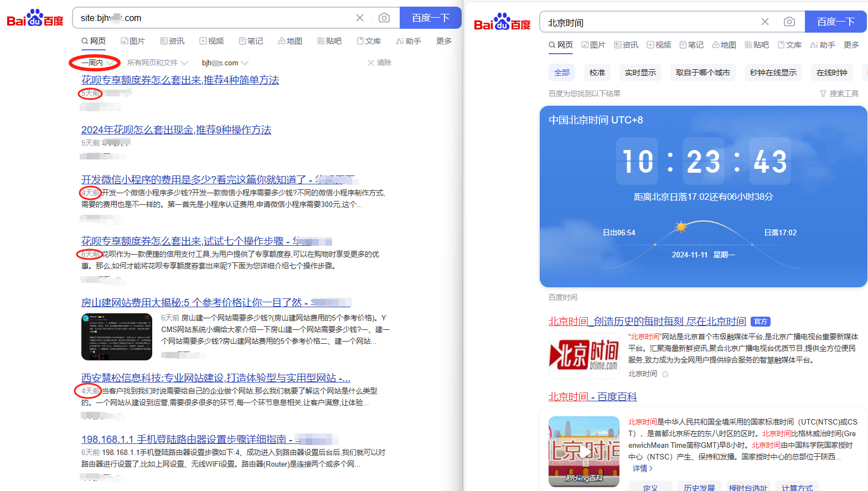Viewport: 868px width, 491px height.
Task: Open the 授时台选址 section button
Action: point(748,487)
